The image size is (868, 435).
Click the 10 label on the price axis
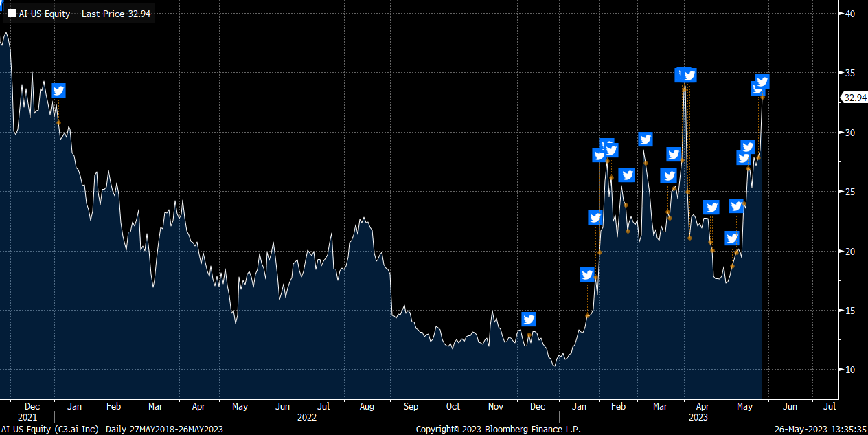(x=849, y=370)
